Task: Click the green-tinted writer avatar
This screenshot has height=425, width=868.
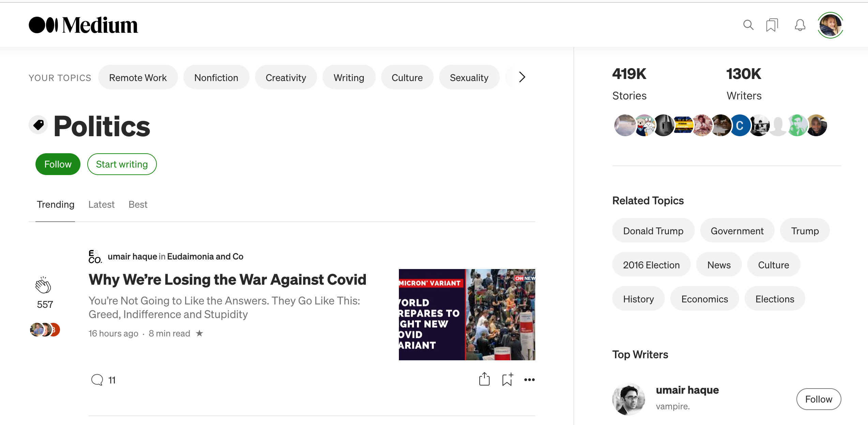Action: click(x=797, y=125)
